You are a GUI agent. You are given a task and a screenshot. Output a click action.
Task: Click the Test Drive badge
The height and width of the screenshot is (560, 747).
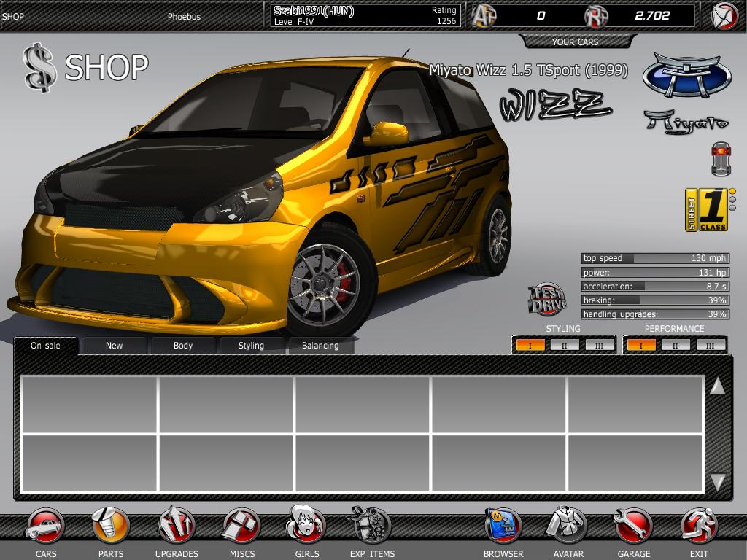[x=547, y=299]
